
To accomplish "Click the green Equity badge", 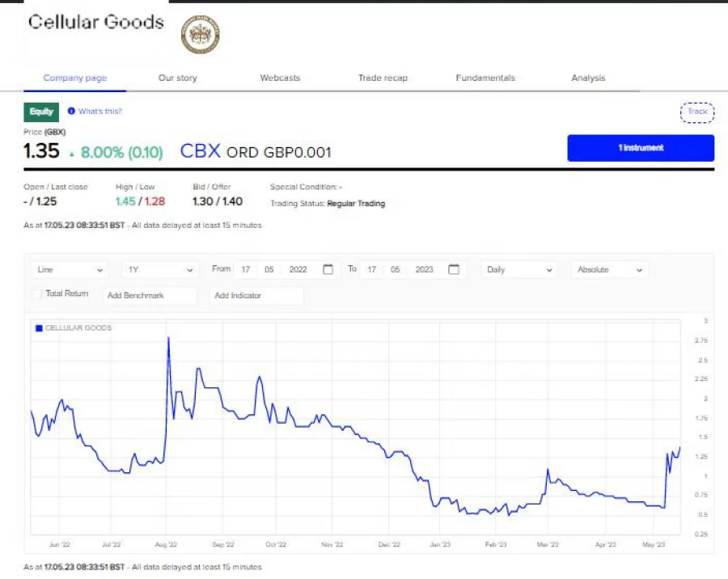I will 40,112.
